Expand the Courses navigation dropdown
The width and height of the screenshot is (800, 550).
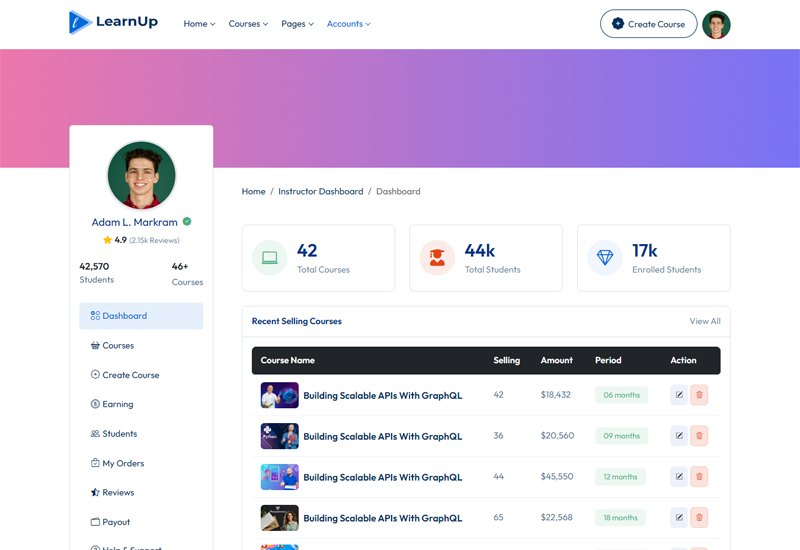coord(248,24)
